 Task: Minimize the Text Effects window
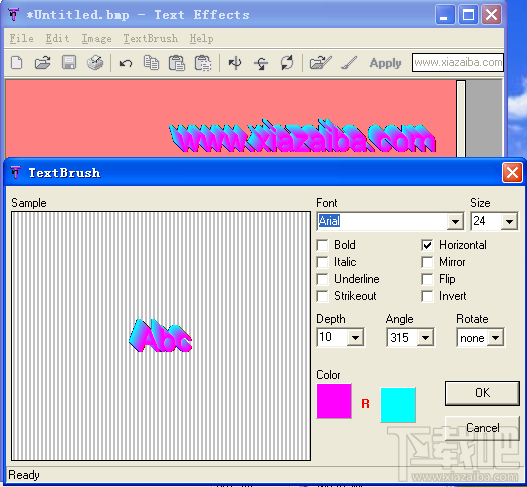pos(445,14)
